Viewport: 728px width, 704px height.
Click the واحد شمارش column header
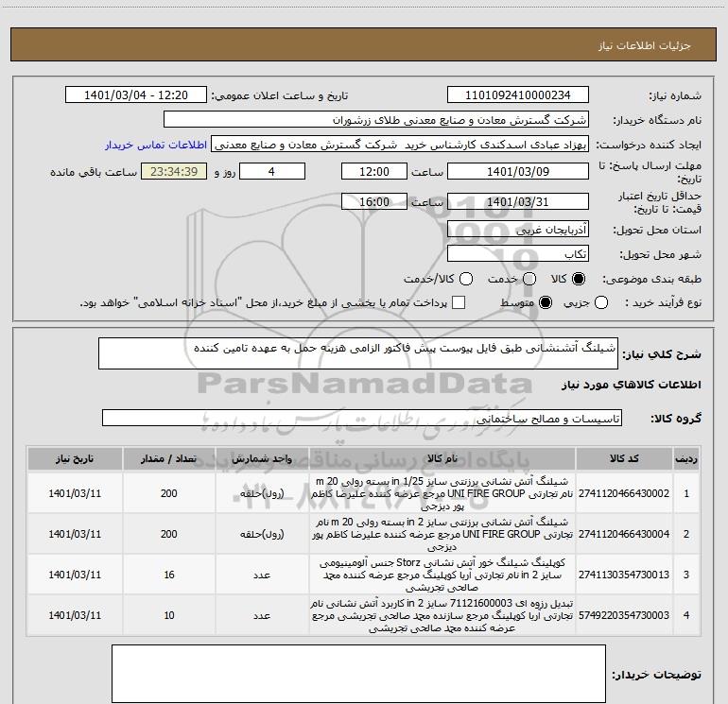pyautogui.click(x=262, y=459)
